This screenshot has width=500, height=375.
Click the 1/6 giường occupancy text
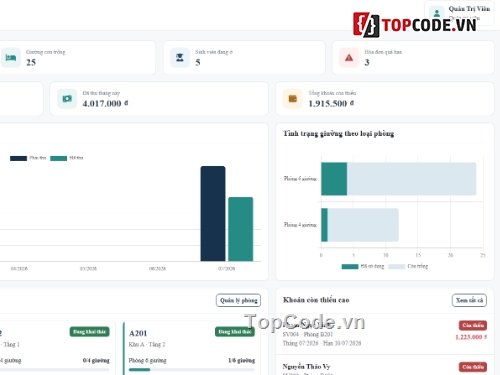[242, 360]
